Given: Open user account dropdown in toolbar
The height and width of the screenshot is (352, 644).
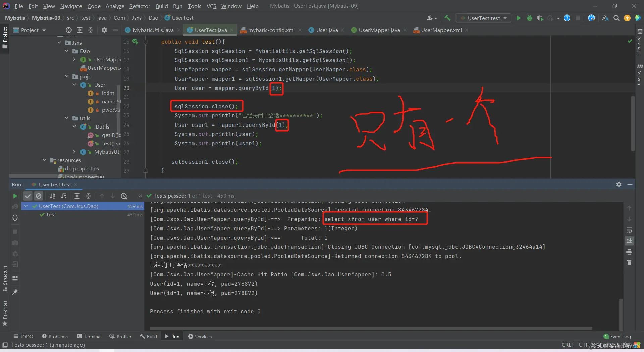Looking at the screenshot, I should point(432,18).
